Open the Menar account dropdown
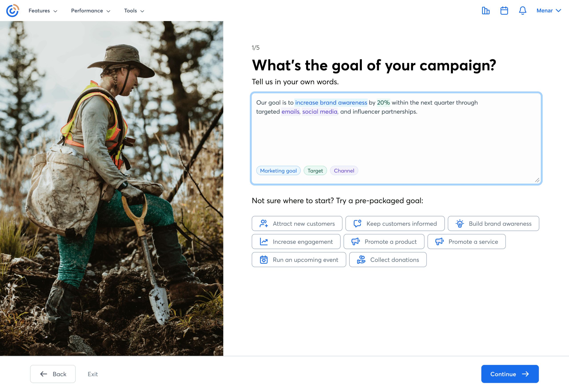The height and width of the screenshot is (392, 569). pos(548,11)
